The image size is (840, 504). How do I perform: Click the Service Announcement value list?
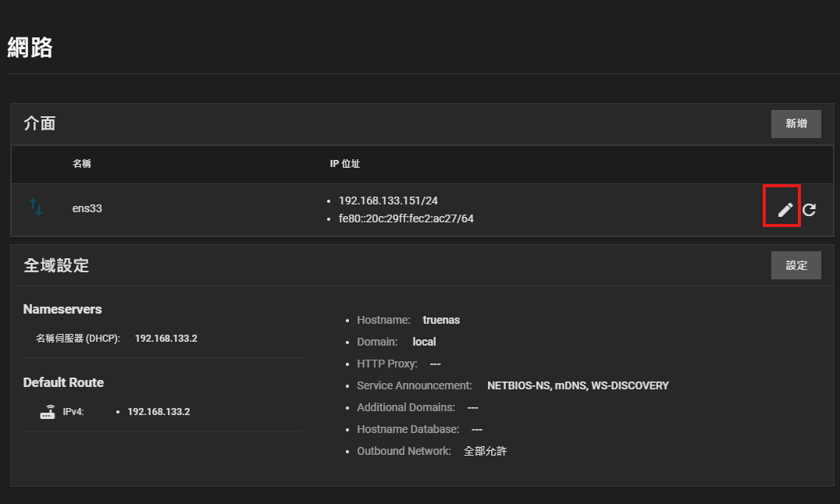tap(578, 385)
